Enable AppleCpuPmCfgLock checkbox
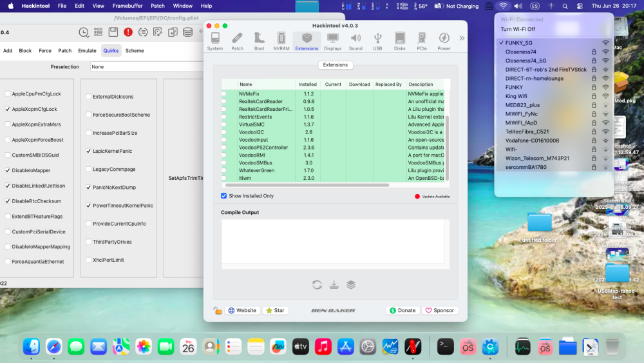The height and width of the screenshot is (363, 644). [x=7, y=93]
